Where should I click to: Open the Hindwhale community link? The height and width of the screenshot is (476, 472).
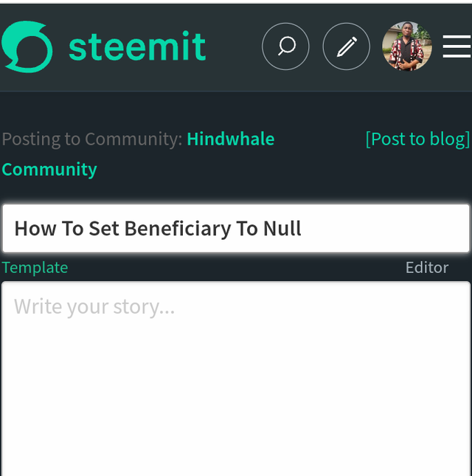pyautogui.click(x=230, y=139)
